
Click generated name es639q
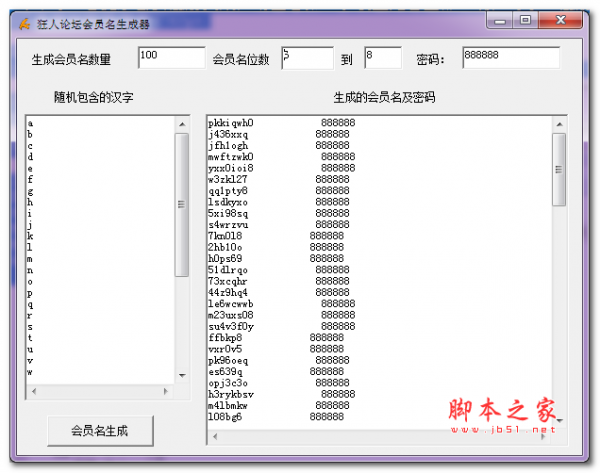click(x=225, y=372)
